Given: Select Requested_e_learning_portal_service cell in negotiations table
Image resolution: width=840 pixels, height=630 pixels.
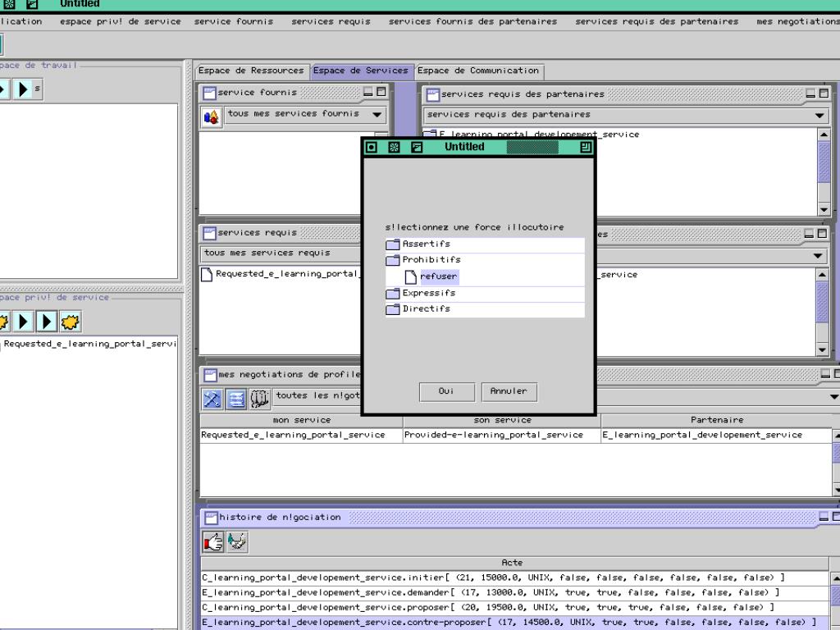Looking at the screenshot, I should pyautogui.click(x=302, y=435).
